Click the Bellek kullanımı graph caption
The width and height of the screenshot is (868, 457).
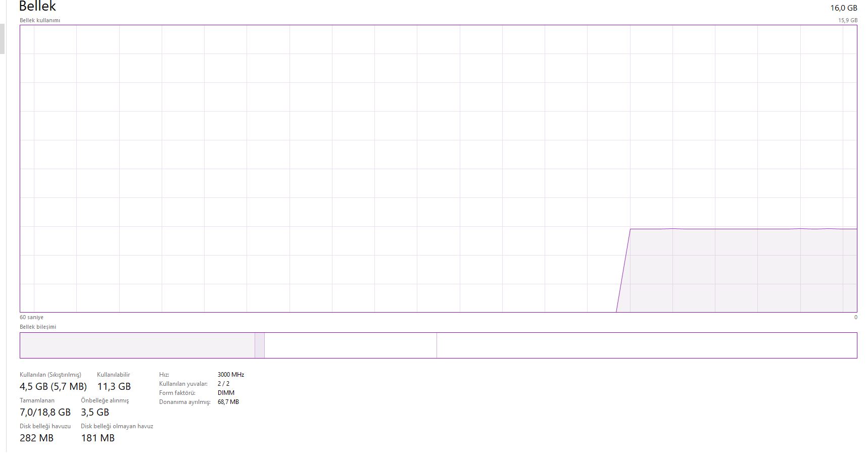pos(40,20)
